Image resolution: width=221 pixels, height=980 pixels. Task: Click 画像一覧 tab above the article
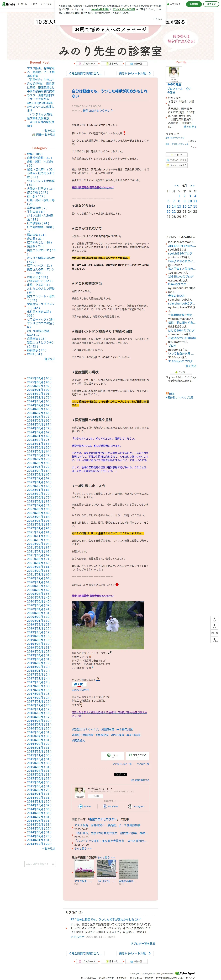click(136, 64)
